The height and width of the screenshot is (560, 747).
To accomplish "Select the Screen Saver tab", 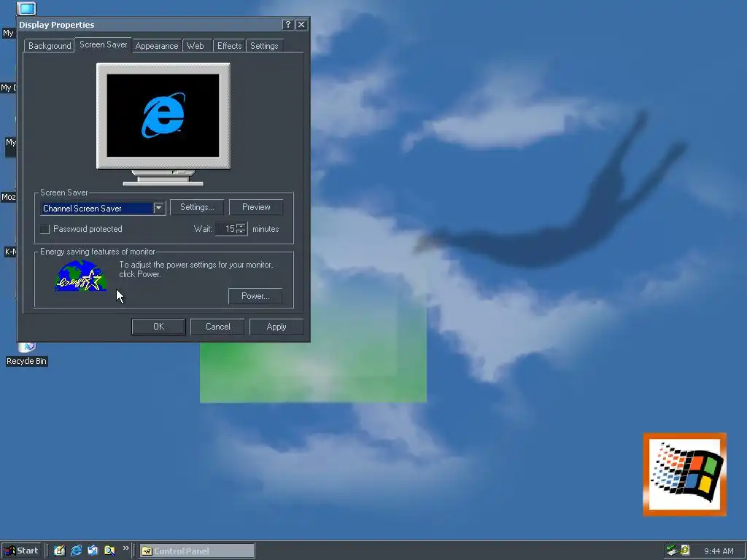I will [x=103, y=44].
